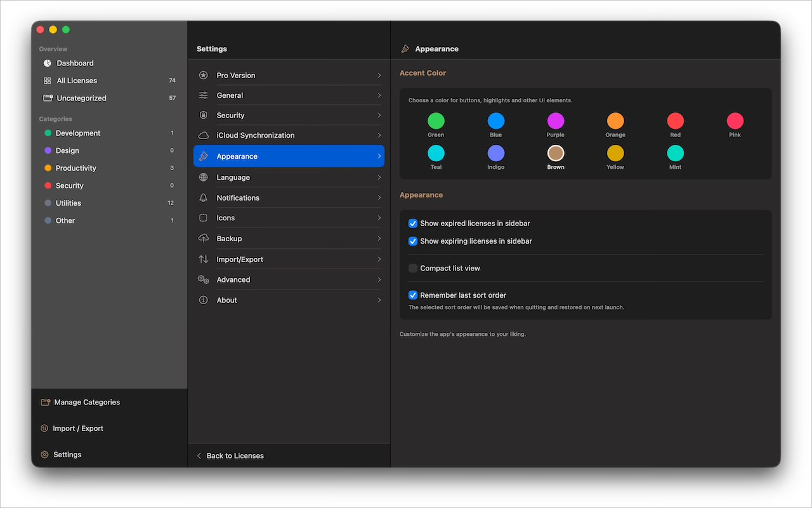The image size is (812, 508).
Task: Click the Backup cloud upload icon
Action: (x=203, y=239)
